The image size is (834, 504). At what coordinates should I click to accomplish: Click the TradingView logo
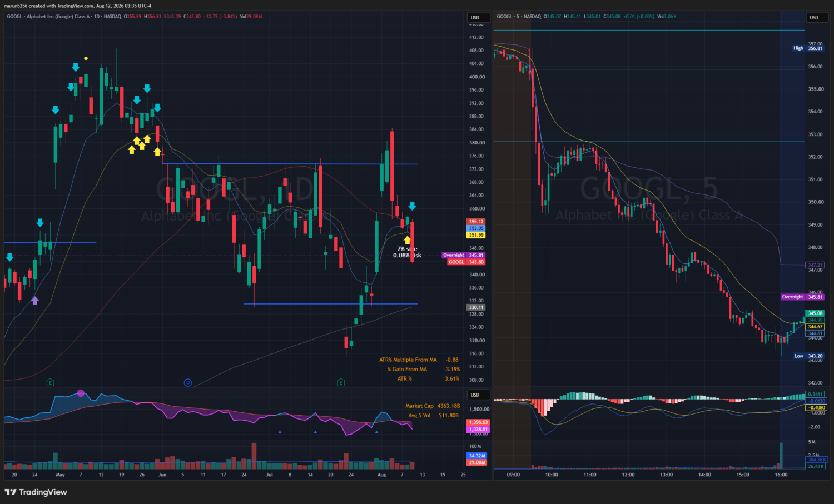point(36,492)
